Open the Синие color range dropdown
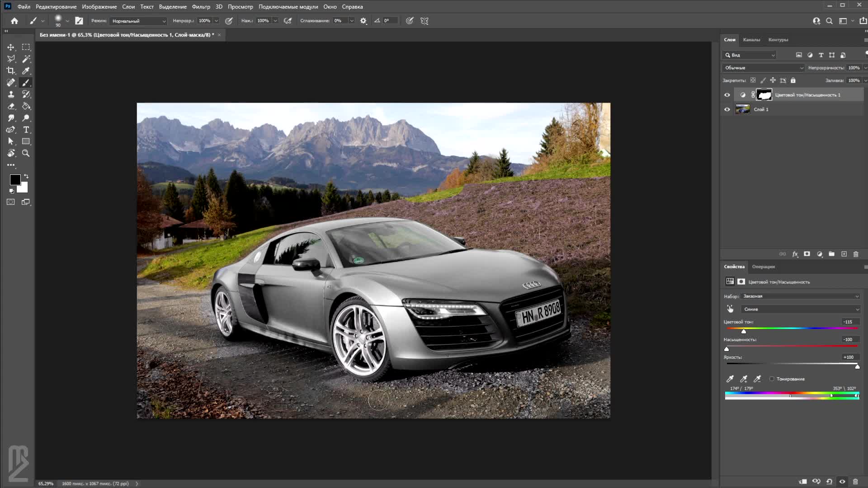The height and width of the screenshot is (488, 868). click(800, 309)
